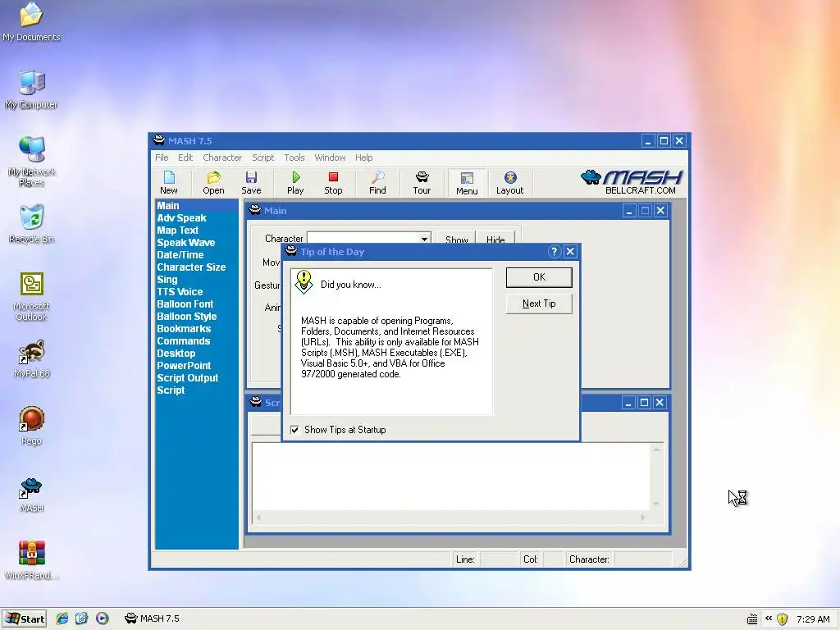
Task: Dismiss the tip with OK
Action: [539, 277]
